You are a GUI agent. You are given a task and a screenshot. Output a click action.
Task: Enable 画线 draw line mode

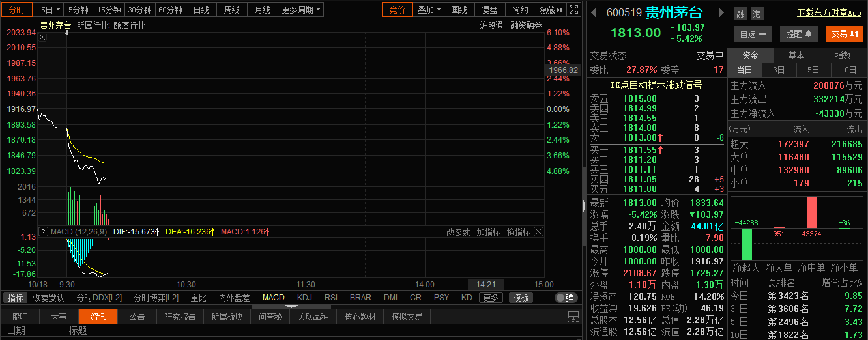pyautogui.click(x=459, y=10)
